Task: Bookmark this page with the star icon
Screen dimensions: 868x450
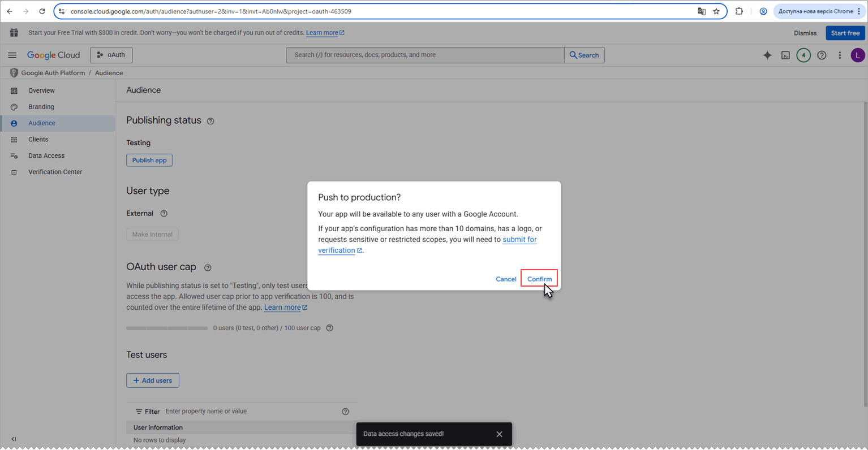Action: [716, 11]
